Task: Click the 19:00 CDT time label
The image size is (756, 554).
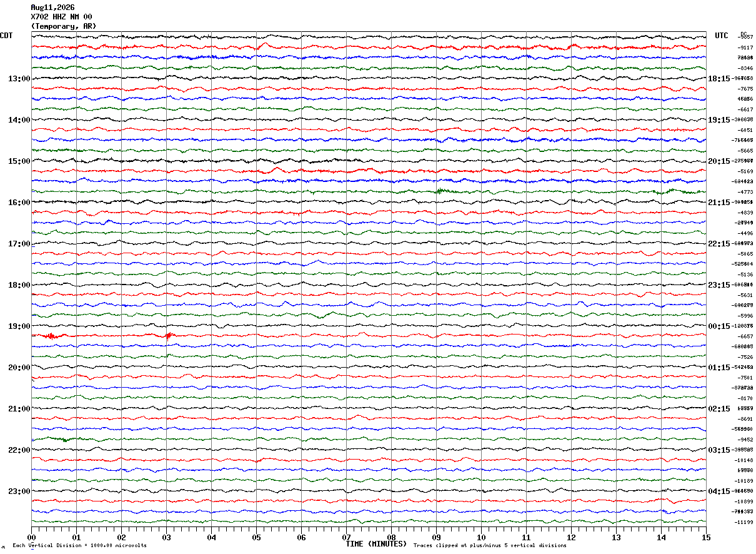Action: click(19, 326)
